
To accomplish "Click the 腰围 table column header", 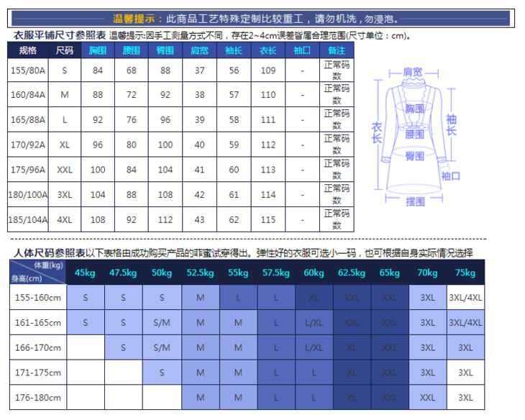I will click(x=131, y=50).
